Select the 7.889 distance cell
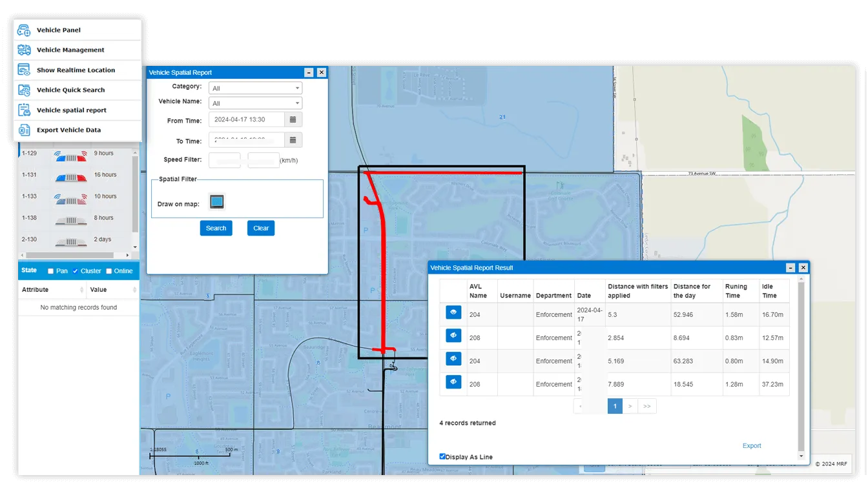This screenshot has width=868, height=497. (x=637, y=384)
